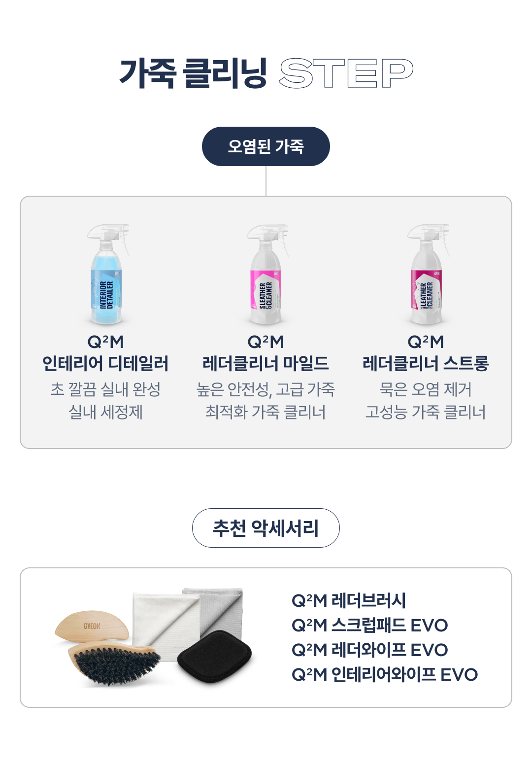Click the 높은 안전성, 고급 가죽 description

pos(266,389)
